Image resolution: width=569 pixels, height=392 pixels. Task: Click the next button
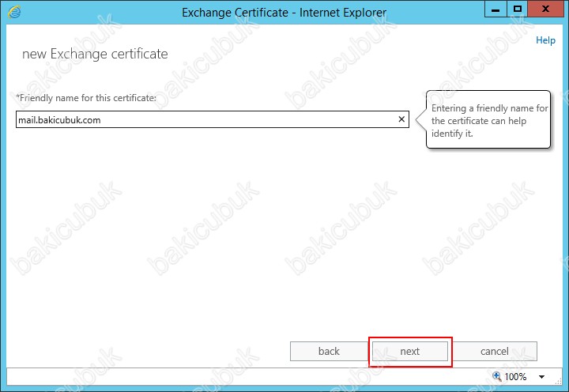click(410, 352)
